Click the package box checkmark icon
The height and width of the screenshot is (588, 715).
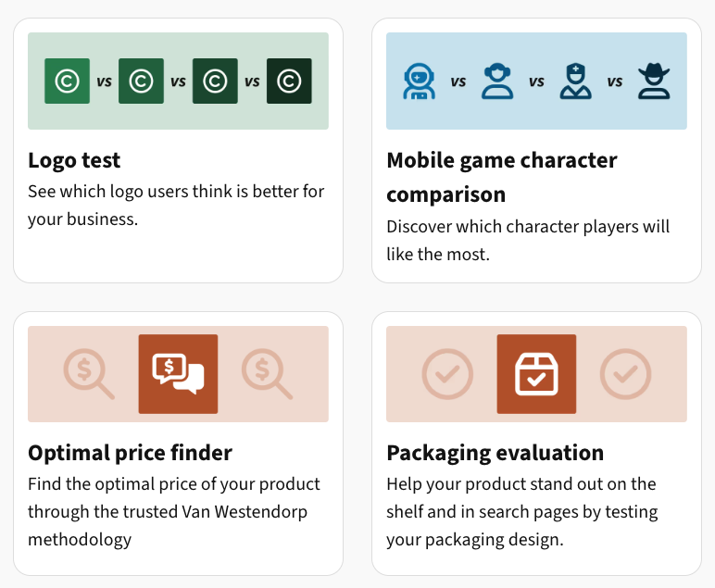click(536, 374)
